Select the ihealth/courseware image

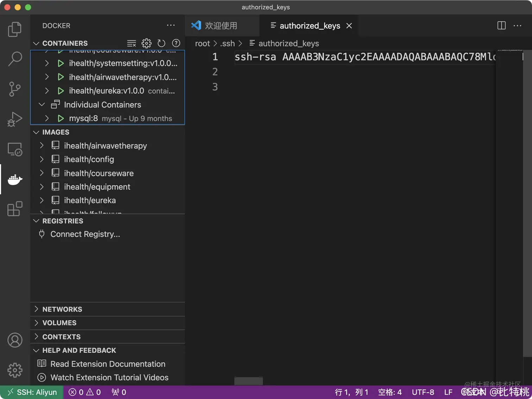point(108,173)
